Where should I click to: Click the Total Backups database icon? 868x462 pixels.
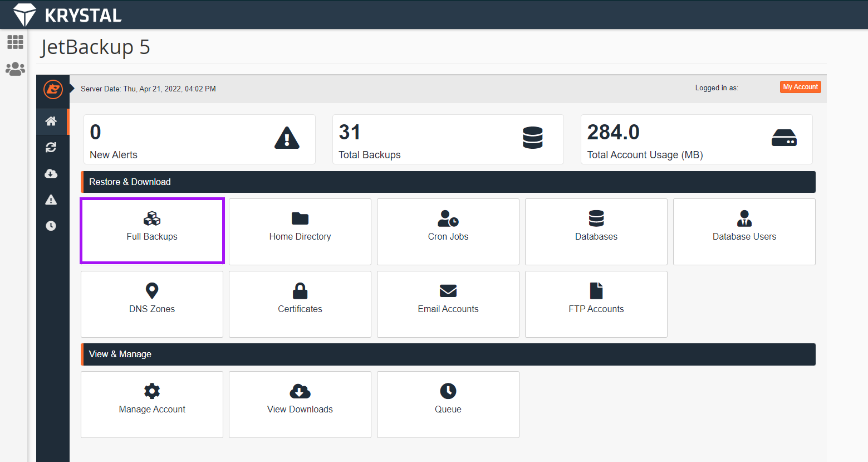pos(533,138)
